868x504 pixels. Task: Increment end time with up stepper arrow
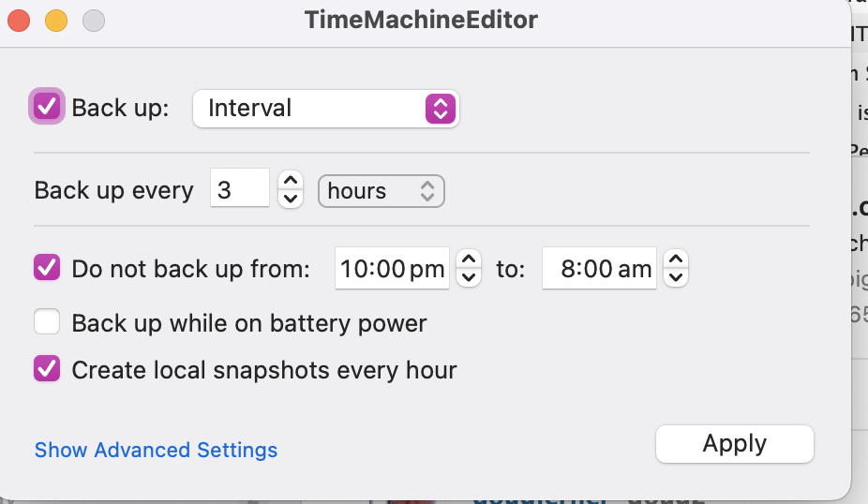coord(675,260)
